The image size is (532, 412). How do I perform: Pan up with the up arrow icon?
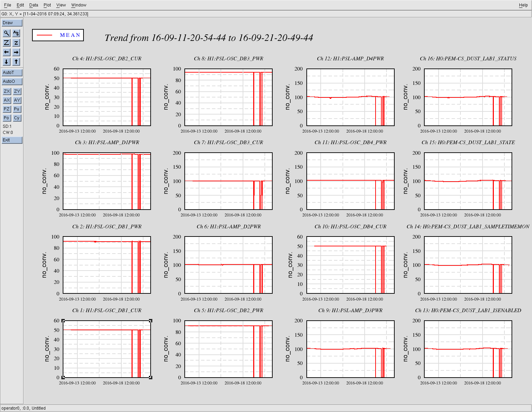click(16, 62)
